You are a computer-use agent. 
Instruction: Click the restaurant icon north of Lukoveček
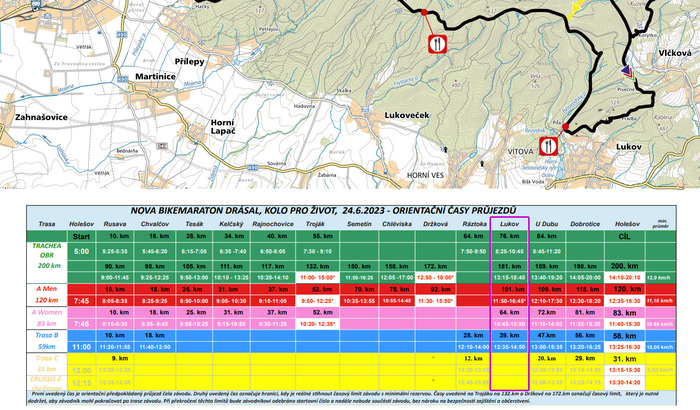[437, 44]
